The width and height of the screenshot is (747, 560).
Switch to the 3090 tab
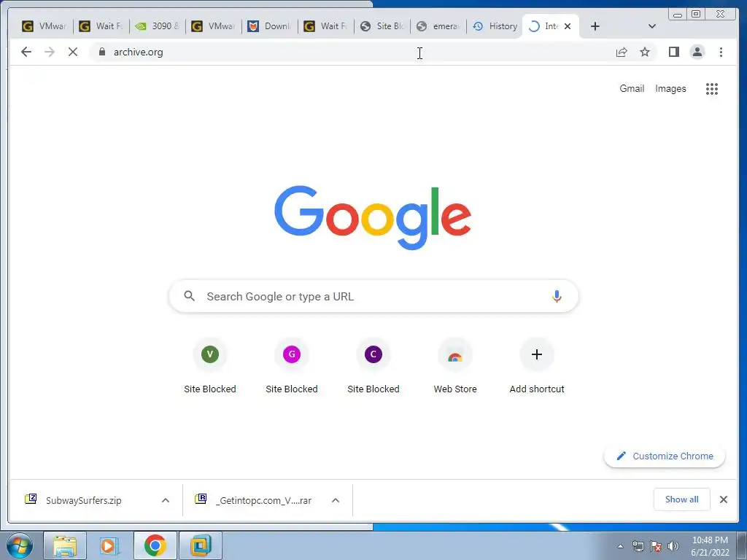(x=158, y=26)
